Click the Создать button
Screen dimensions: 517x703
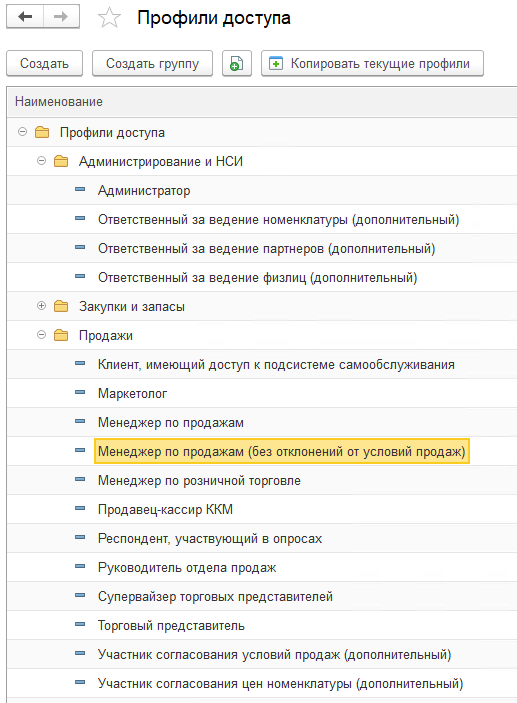pyautogui.click(x=44, y=63)
